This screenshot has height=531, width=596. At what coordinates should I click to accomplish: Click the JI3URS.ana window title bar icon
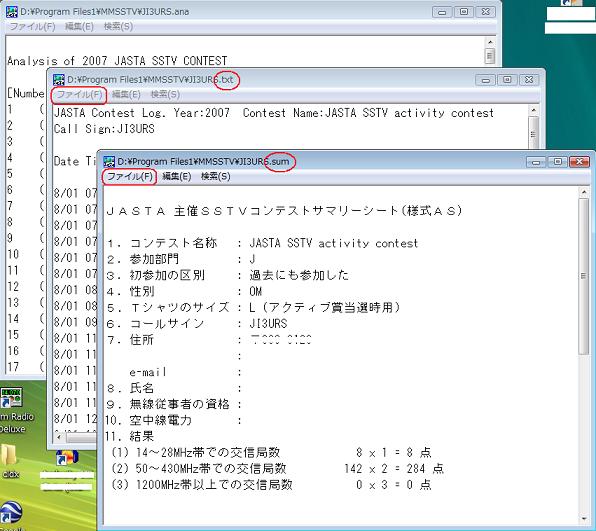click(x=12, y=12)
